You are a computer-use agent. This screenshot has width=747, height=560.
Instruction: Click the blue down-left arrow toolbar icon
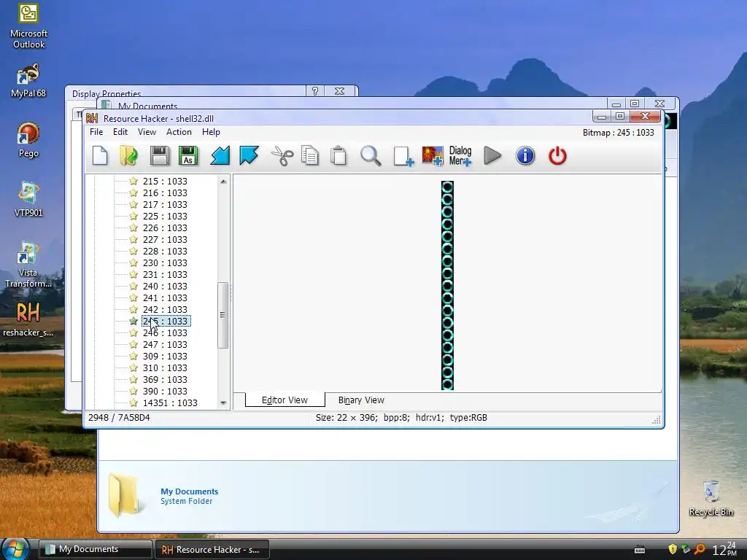(x=220, y=156)
